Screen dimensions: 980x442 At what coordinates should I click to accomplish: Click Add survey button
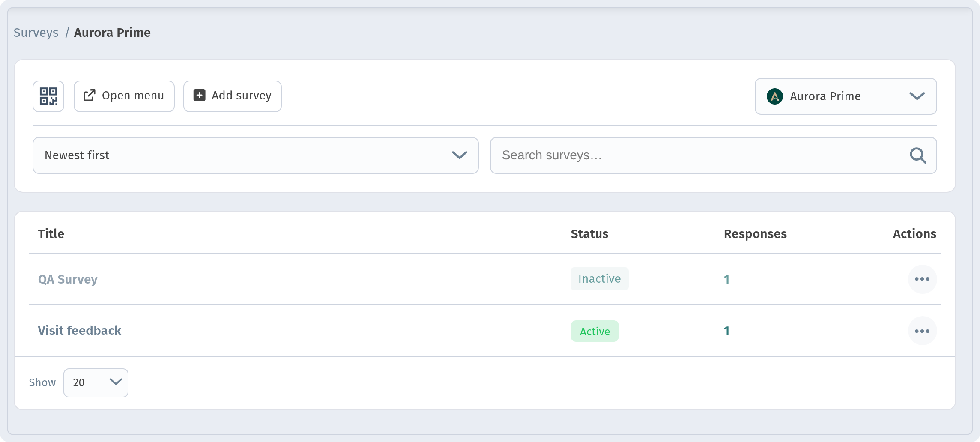(x=233, y=96)
